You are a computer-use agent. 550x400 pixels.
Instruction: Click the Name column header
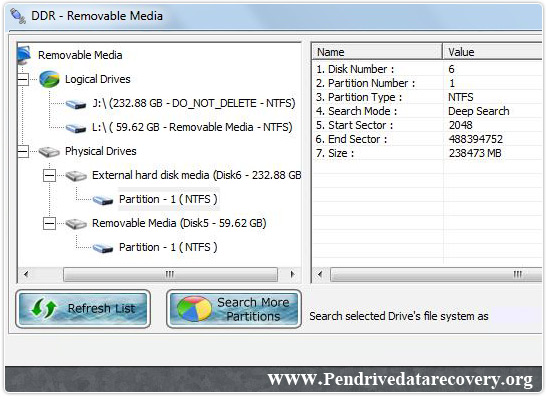tap(377, 52)
